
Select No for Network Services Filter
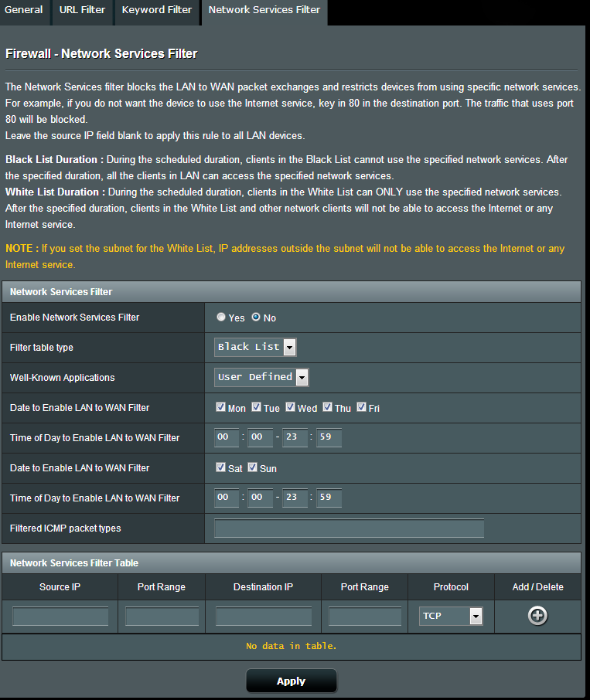coord(256,318)
